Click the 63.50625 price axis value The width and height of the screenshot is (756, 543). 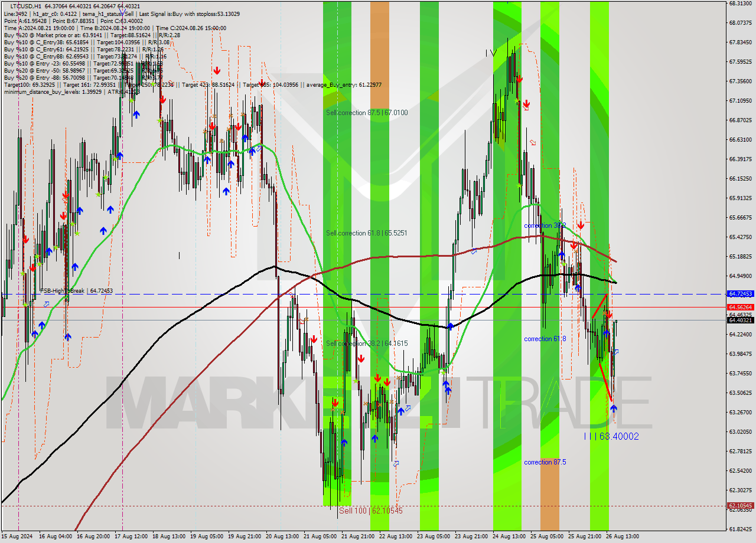click(741, 392)
